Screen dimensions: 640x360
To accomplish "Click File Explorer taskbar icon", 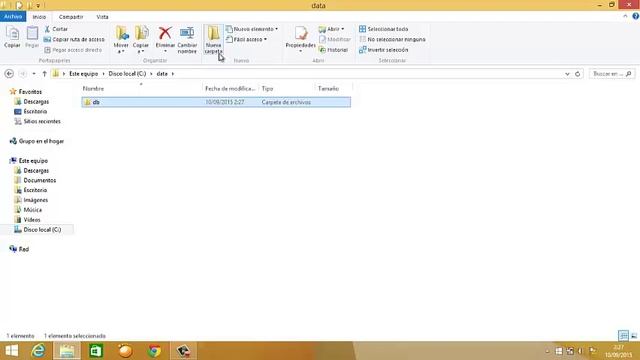I will (x=67, y=351).
